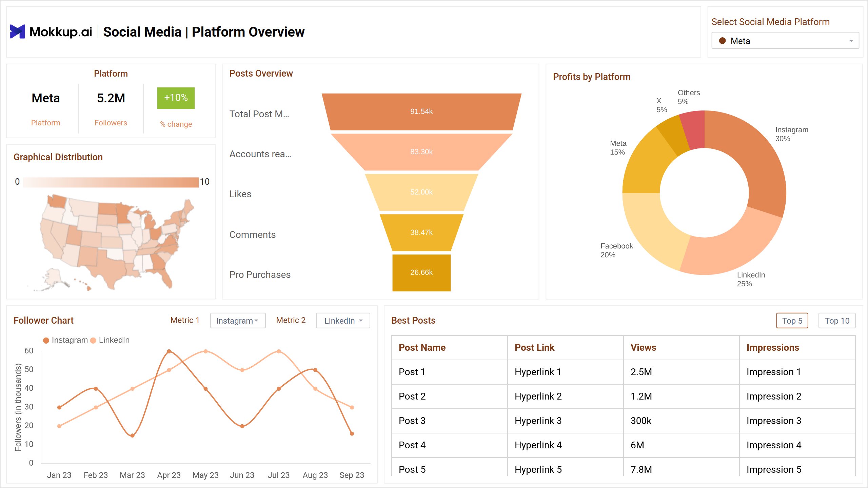
Task: Open Hyperlink 5 link
Action: [538, 469]
